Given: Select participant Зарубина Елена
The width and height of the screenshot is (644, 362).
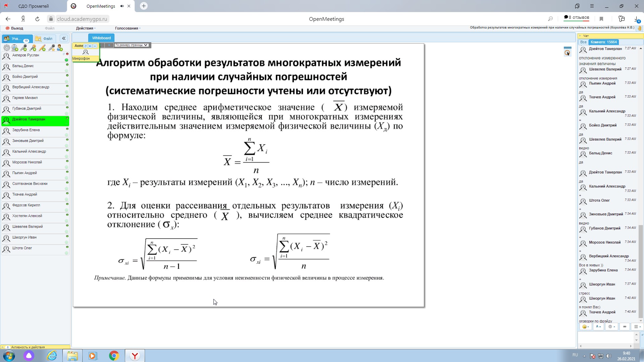Looking at the screenshot, I should [x=35, y=131].
